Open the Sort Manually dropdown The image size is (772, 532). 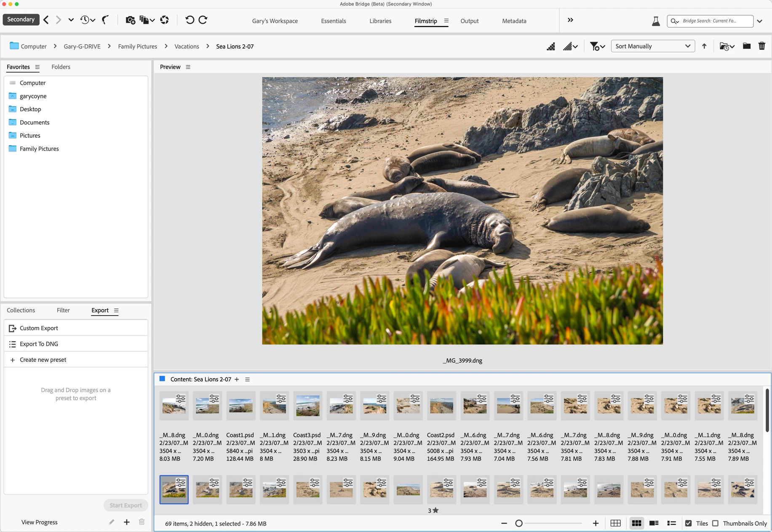pos(652,46)
